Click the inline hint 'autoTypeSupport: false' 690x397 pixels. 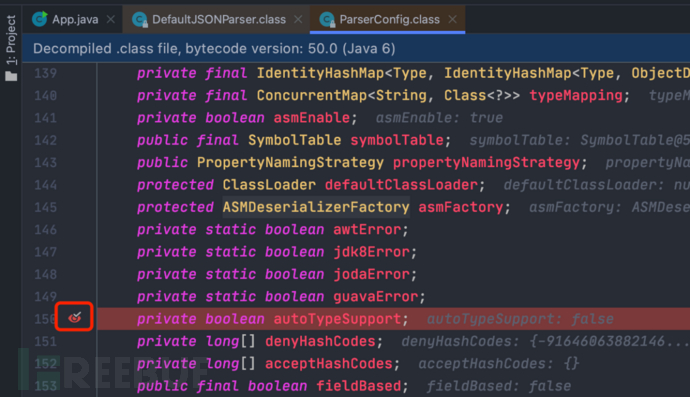click(x=520, y=319)
